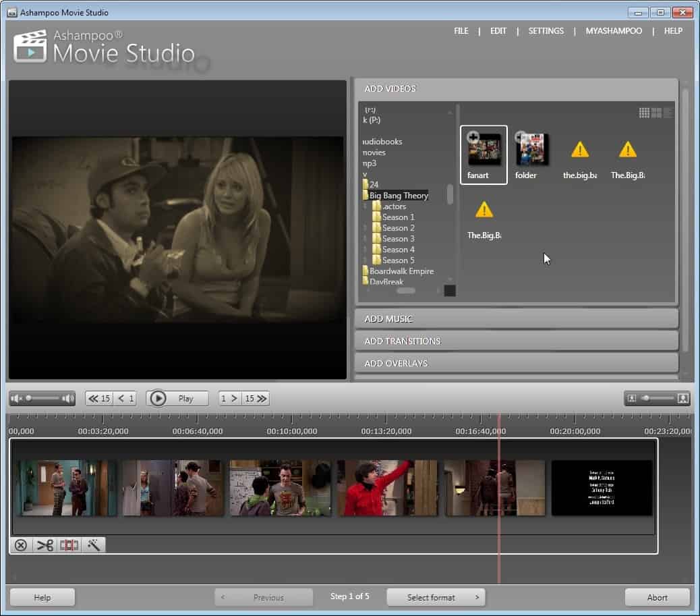Click the red-marked filmstrip trim icon

69,545
